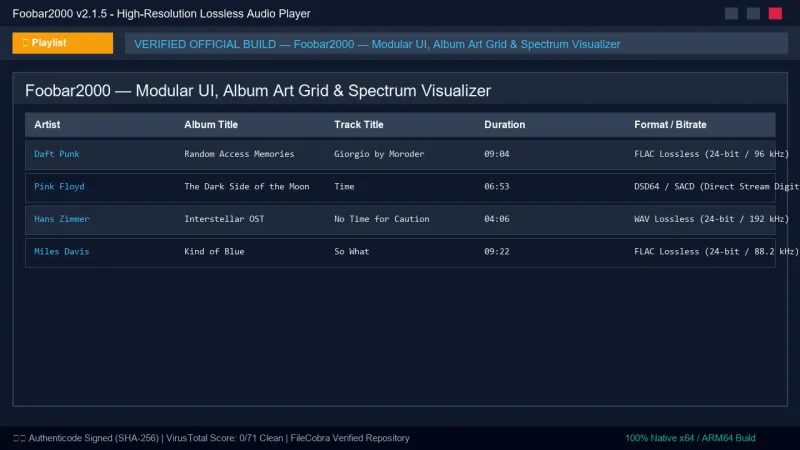Open the Daft Punk artist link
Screen dimensions: 800x450
57,154
